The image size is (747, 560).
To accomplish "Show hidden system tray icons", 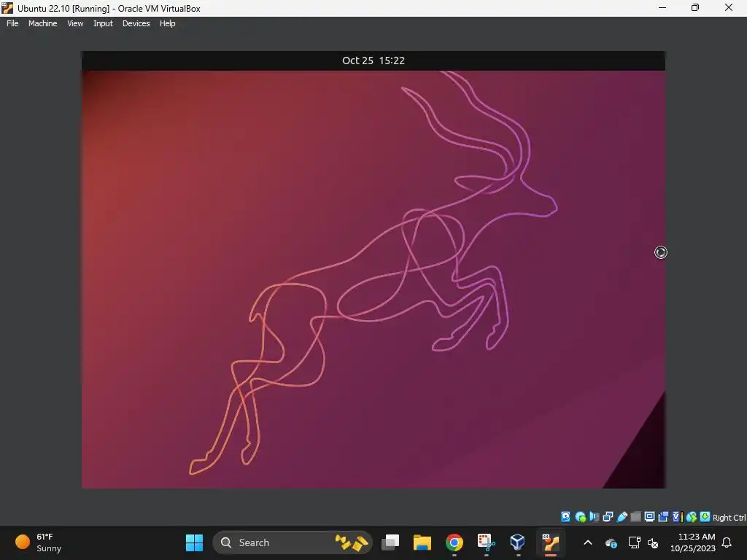I will pos(588,542).
